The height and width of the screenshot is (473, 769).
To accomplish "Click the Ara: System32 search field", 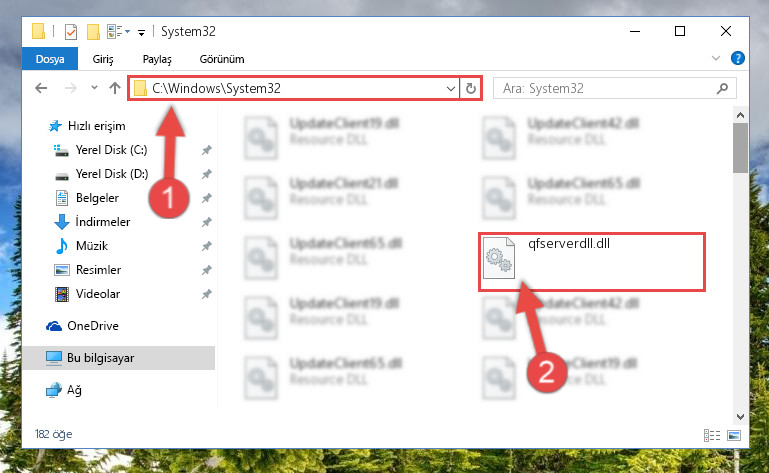I will [x=606, y=88].
